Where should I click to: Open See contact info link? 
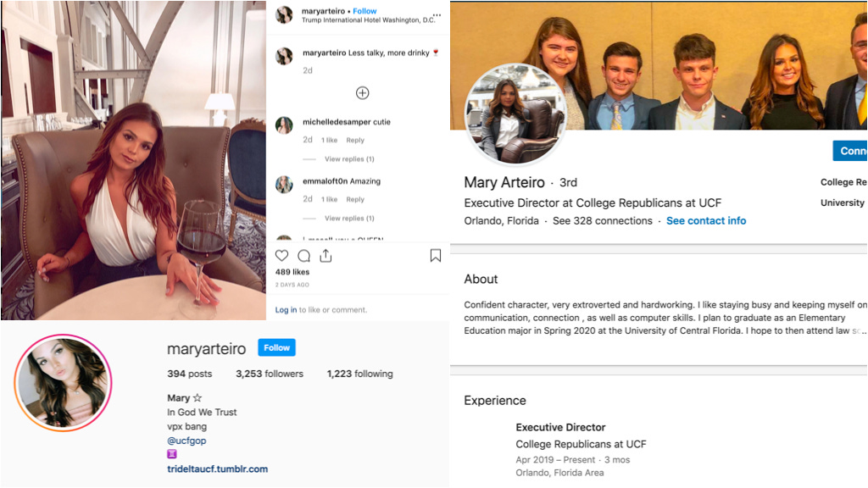pyautogui.click(x=706, y=221)
